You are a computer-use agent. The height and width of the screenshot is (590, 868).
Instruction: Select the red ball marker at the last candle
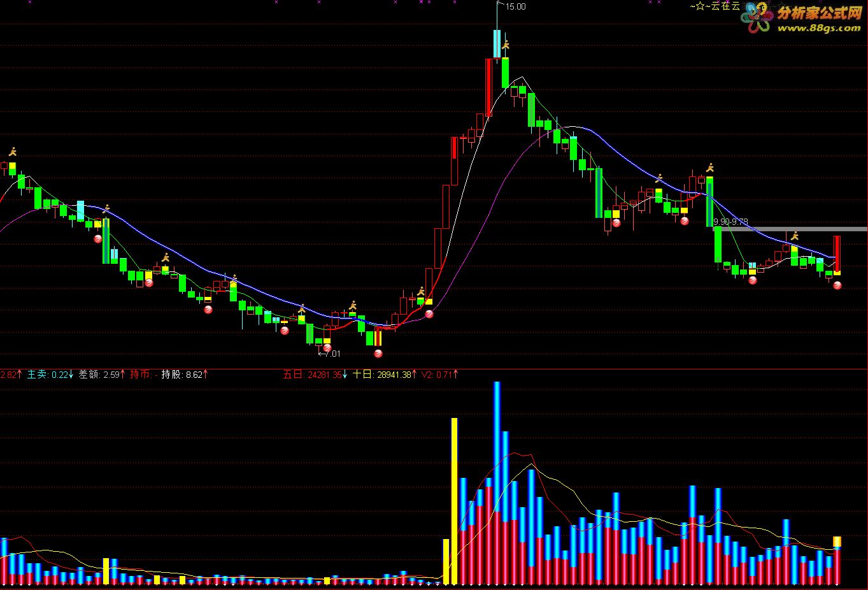(x=837, y=285)
